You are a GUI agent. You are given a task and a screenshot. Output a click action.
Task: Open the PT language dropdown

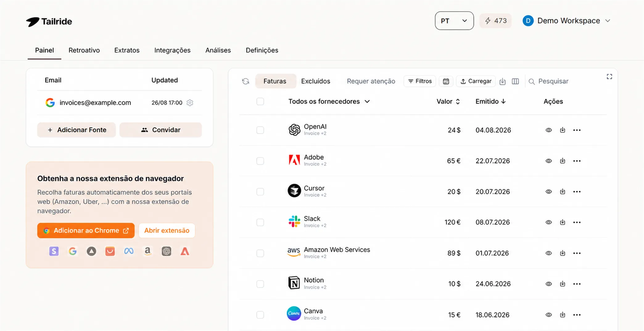454,21
